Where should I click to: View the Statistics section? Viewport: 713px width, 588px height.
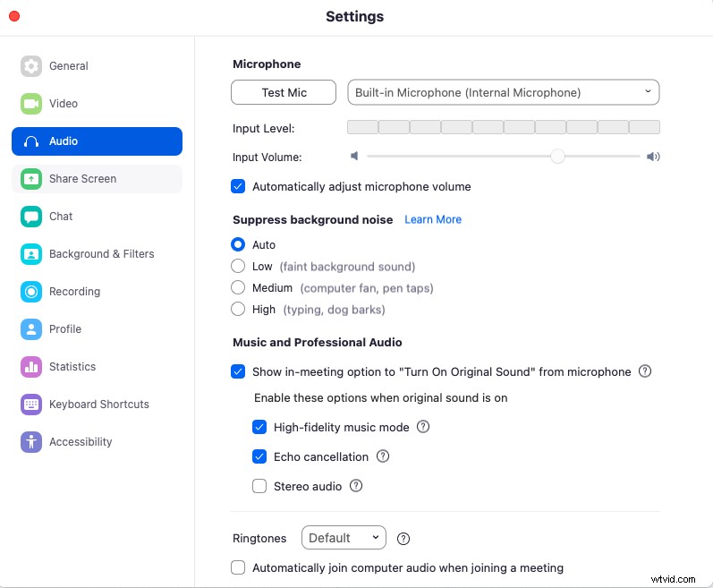click(97, 367)
